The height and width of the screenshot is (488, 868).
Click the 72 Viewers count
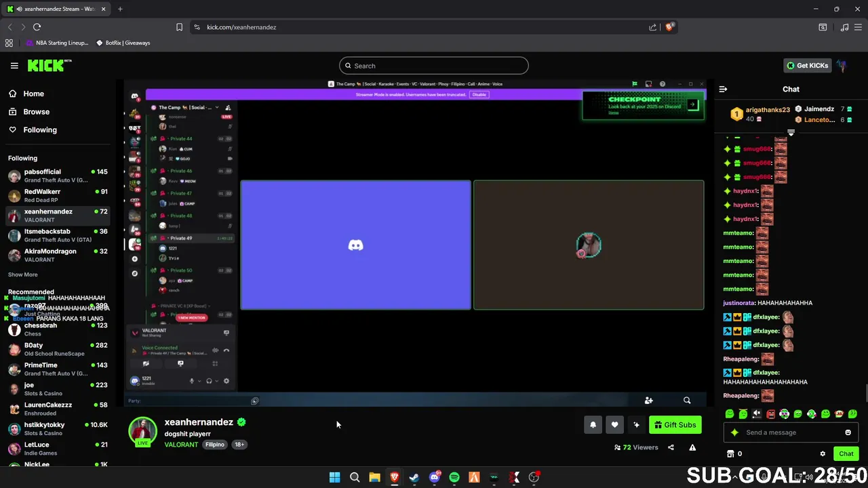[x=636, y=447]
